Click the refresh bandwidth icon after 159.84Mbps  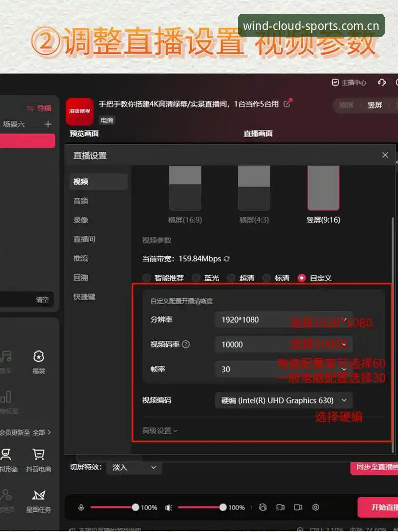tap(227, 259)
